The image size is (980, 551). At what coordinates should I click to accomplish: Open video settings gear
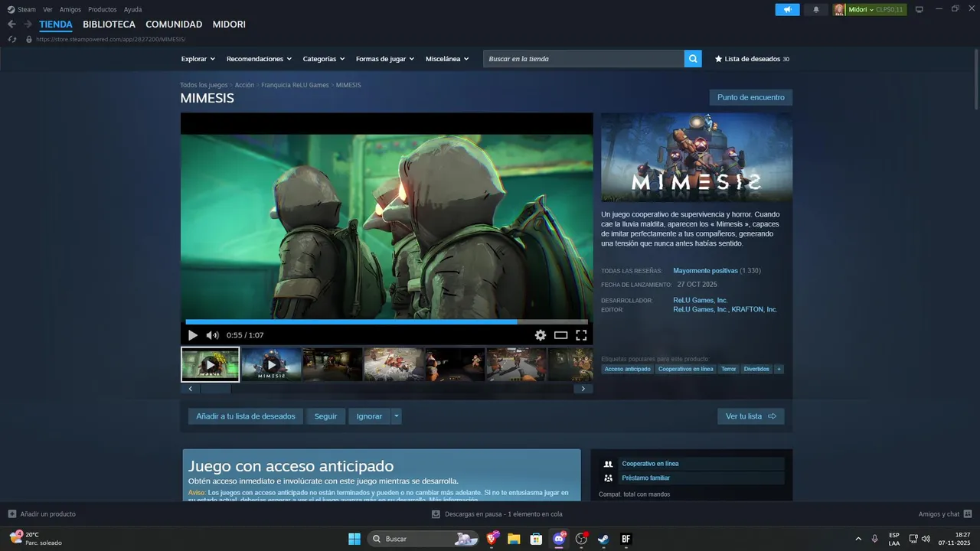click(x=541, y=335)
